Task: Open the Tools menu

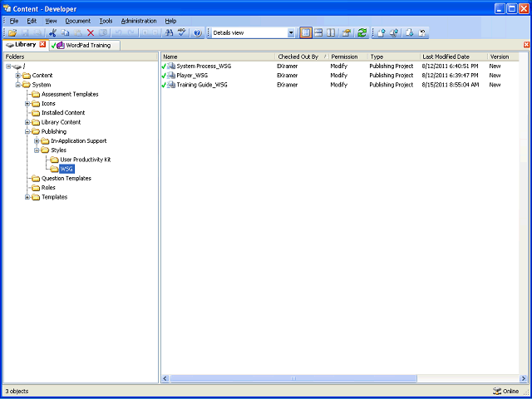Action: click(x=106, y=21)
